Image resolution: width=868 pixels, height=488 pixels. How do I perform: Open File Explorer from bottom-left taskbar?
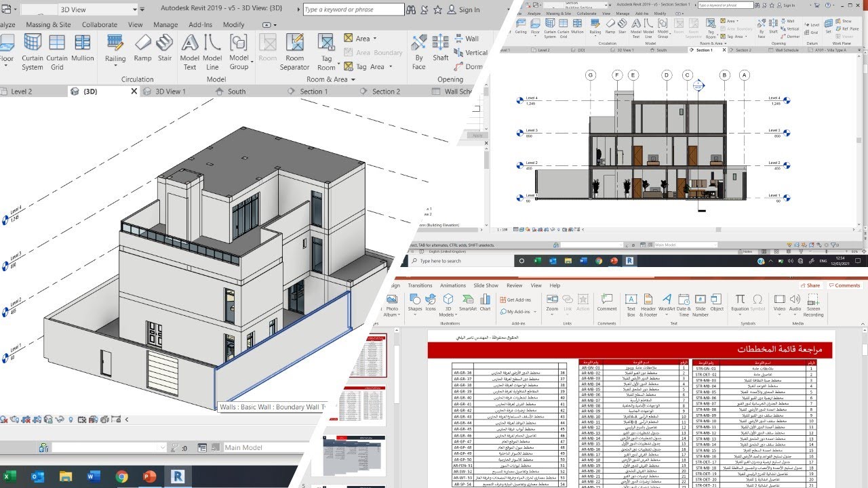click(65, 476)
